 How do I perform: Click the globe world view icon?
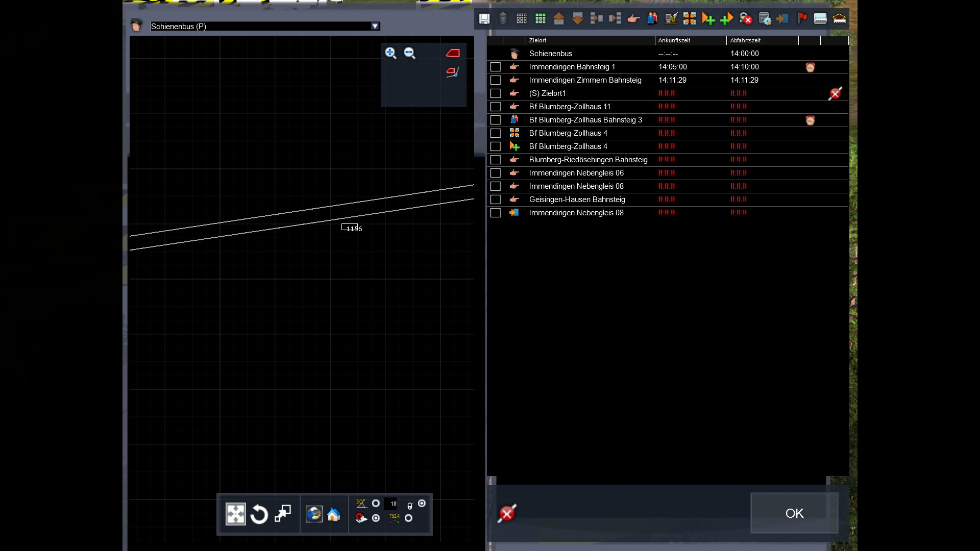313,514
